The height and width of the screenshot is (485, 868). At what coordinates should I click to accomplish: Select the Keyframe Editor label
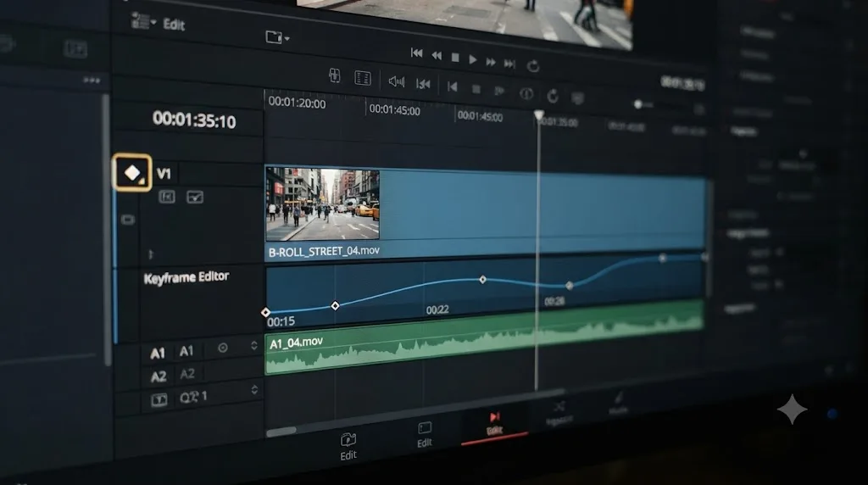point(186,276)
